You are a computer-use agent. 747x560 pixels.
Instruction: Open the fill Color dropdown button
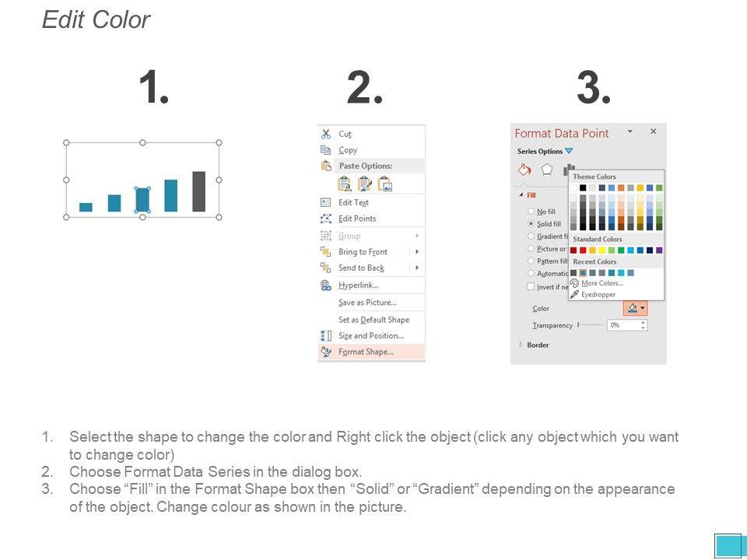point(635,309)
